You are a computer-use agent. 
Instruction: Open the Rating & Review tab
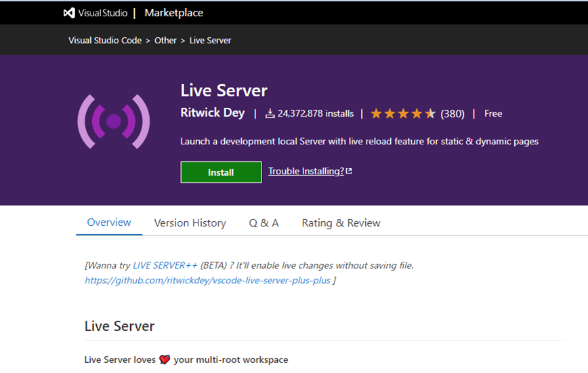point(341,223)
